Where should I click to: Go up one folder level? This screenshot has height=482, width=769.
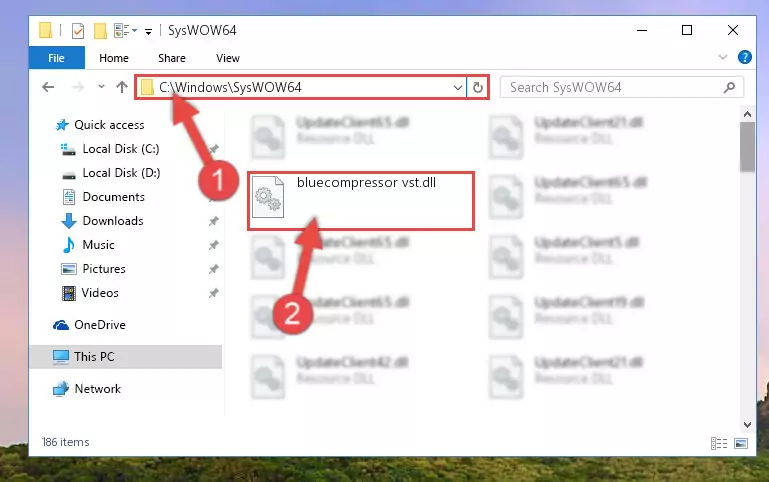click(122, 87)
